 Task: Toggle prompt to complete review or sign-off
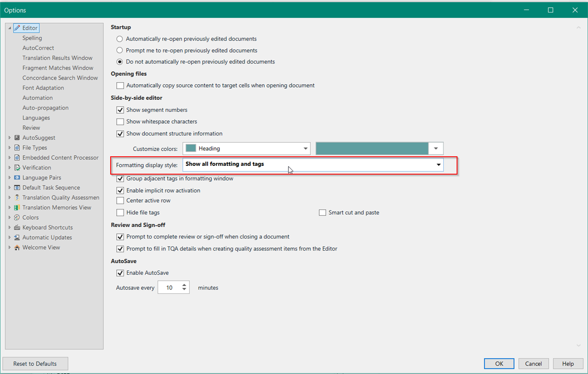click(x=120, y=237)
